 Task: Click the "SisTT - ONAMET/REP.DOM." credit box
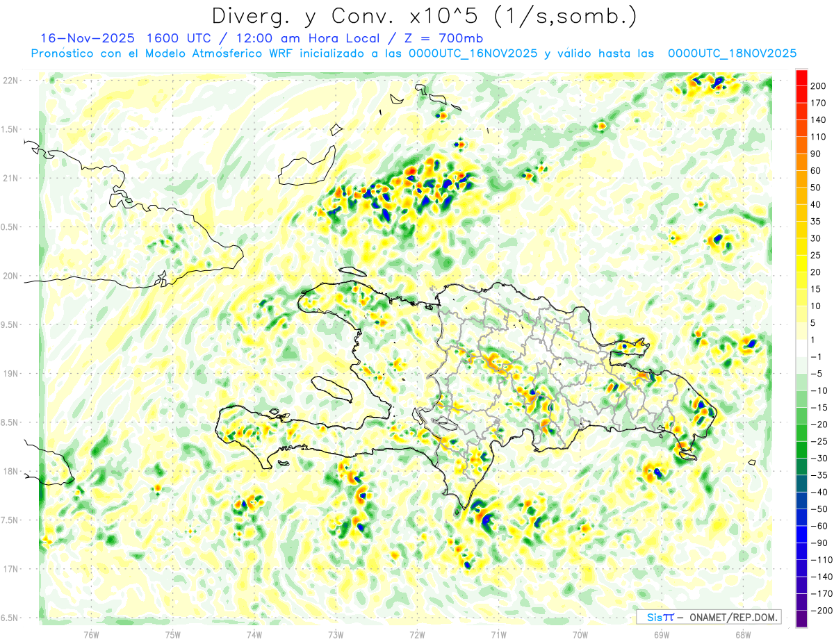[709, 617]
